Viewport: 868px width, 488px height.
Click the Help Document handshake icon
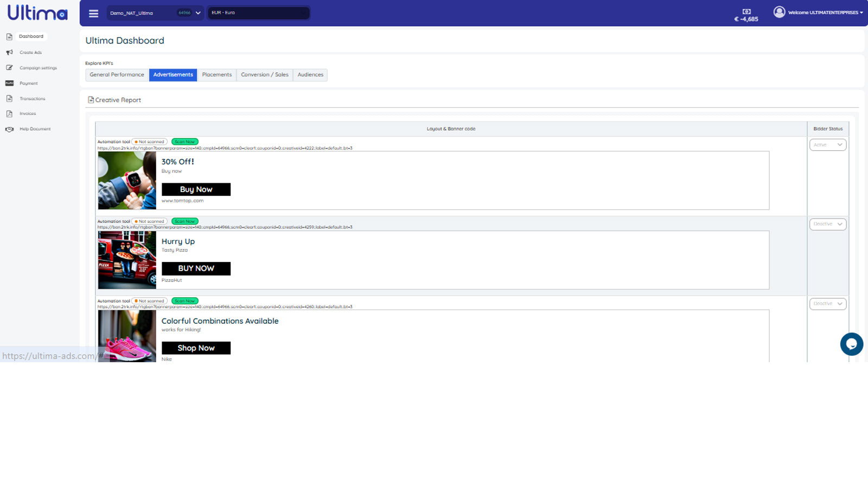coord(9,129)
